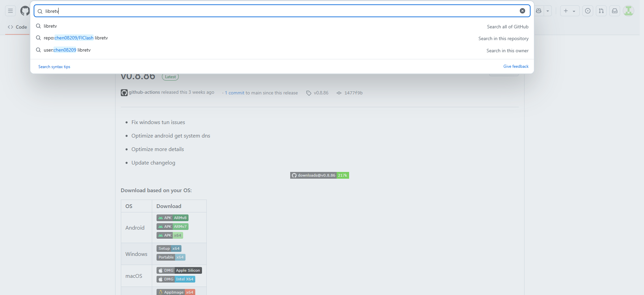
Task: Click inside the libretv search input
Action: coord(269,11)
